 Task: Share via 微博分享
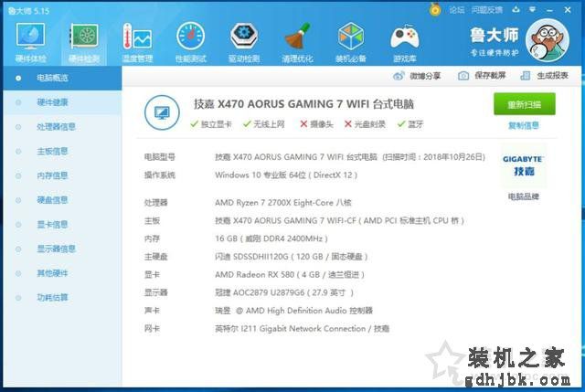[x=417, y=76]
